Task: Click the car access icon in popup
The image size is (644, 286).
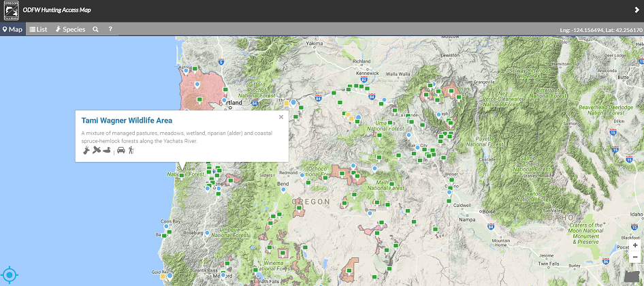Action: click(x=120, y=150)
